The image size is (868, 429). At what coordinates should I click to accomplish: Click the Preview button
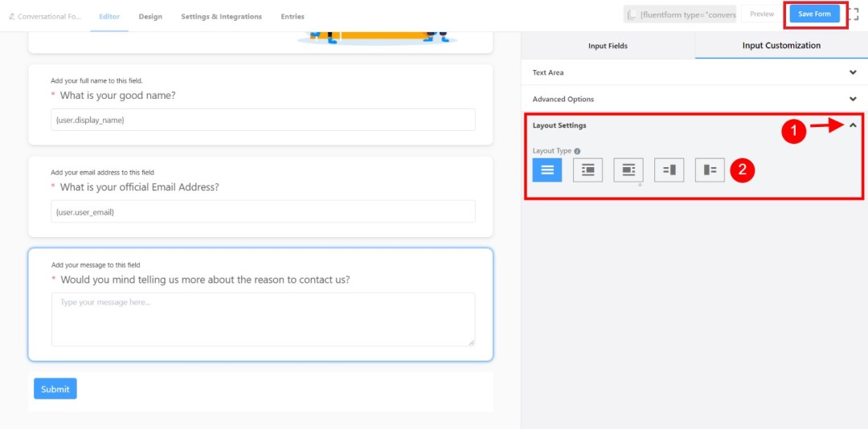tap(762, 14)
